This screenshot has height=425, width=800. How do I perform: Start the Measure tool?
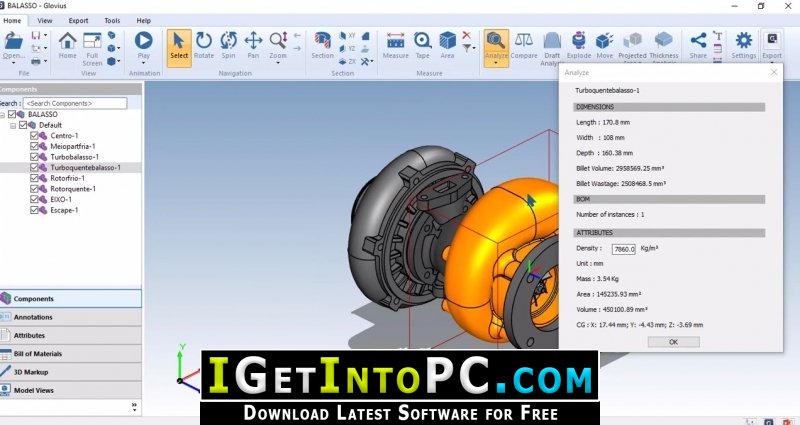395,46
